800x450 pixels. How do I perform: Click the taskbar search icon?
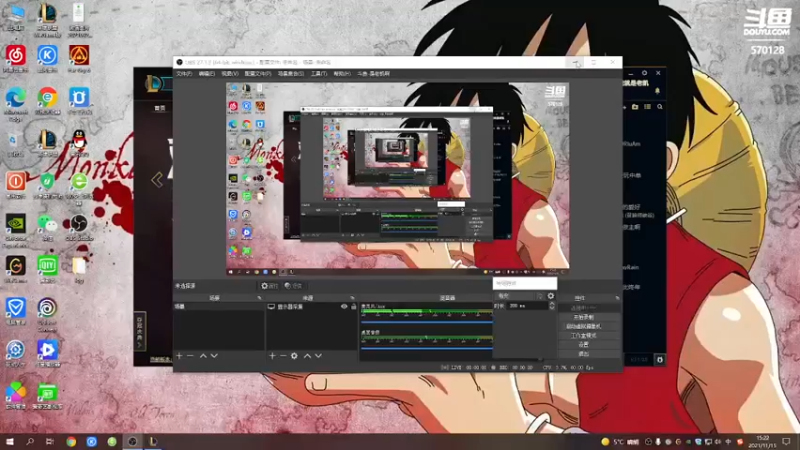point(30,441)
